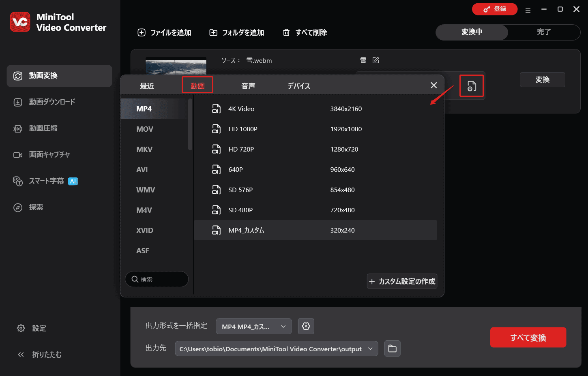Open the 音声 tab in the format dialog
This screenshot has height=376, width=588.
point(248,85)
